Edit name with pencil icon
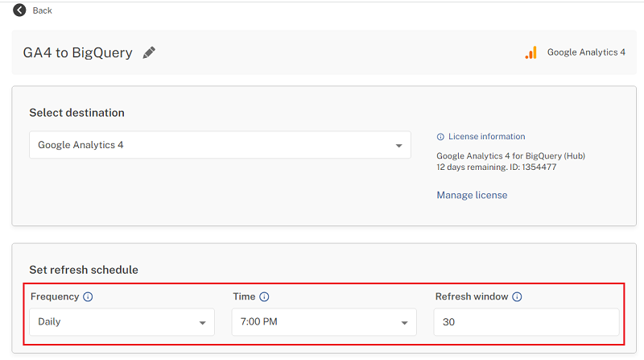This screenshot has height=360, width=644. 149,52
